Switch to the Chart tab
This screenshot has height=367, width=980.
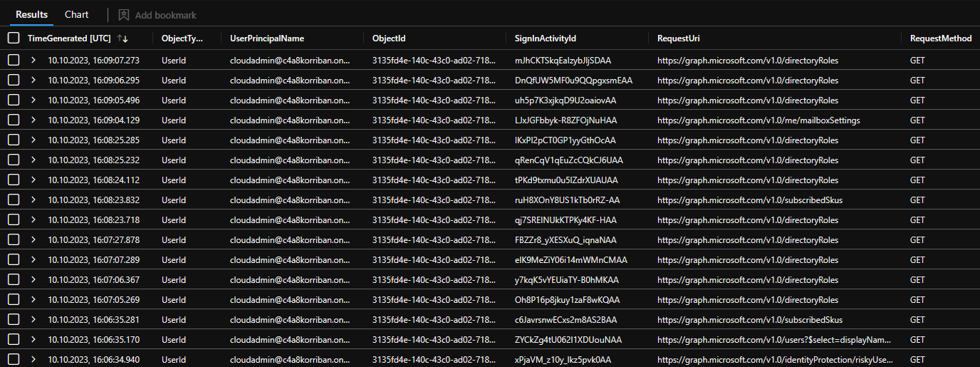(76, 14)
